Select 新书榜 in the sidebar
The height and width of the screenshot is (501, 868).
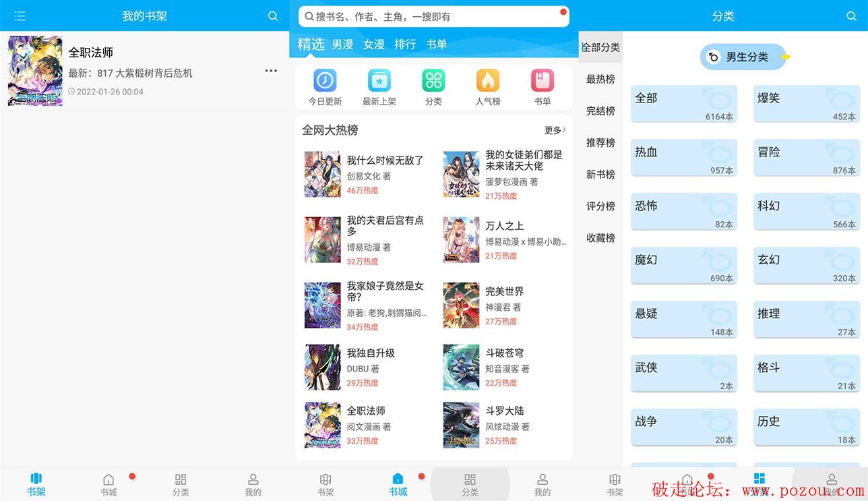coord(600,174)
